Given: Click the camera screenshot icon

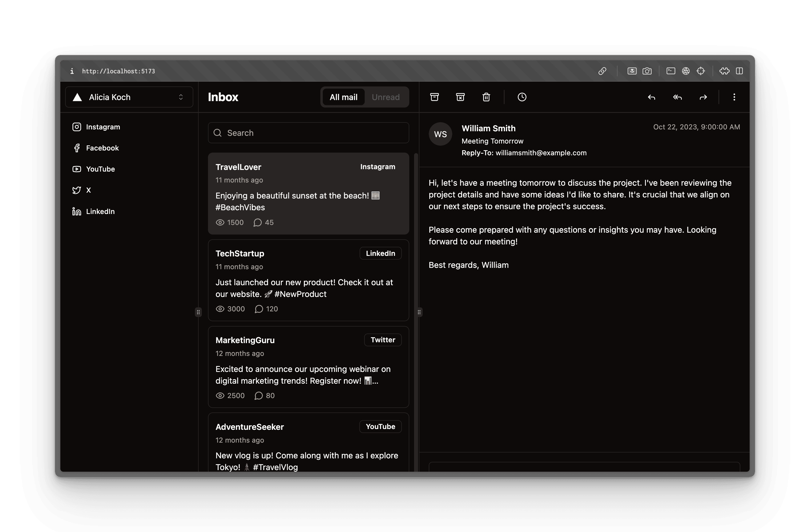Looking at the screenshot, I should coord(647,71).
